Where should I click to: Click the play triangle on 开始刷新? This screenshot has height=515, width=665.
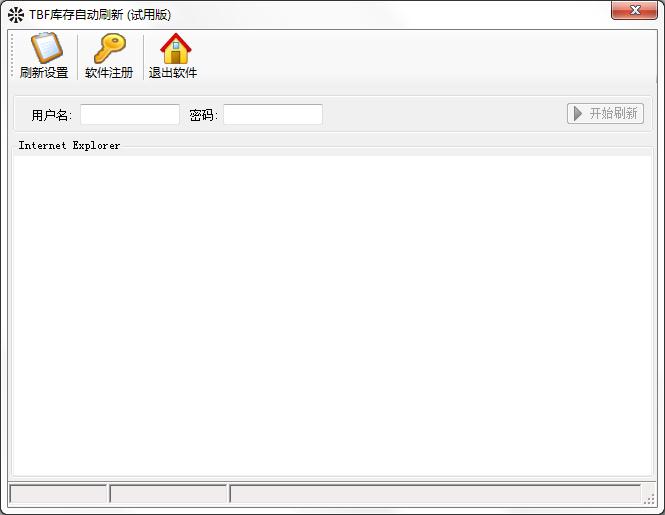[577, 113]
